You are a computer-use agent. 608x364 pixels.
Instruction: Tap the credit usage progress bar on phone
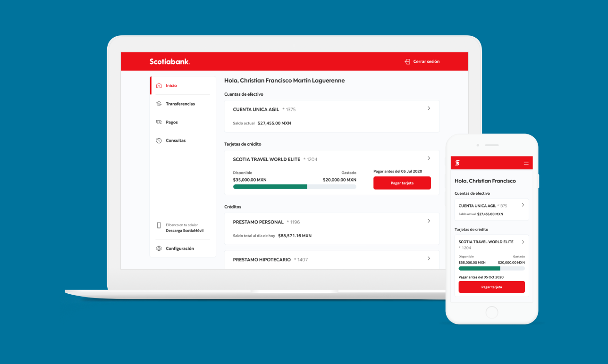pyautogui.click(x=491, y=268)
